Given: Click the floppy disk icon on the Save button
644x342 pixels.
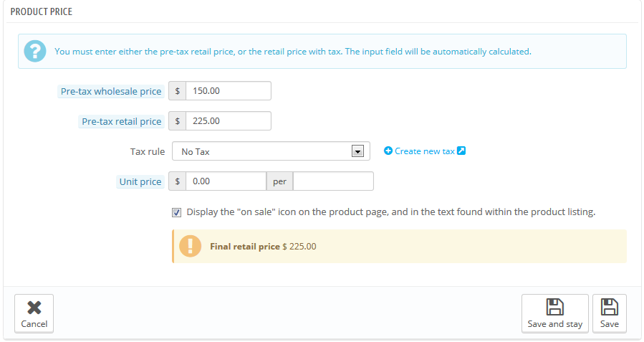Looking at the screenshot, I should 609,308.
